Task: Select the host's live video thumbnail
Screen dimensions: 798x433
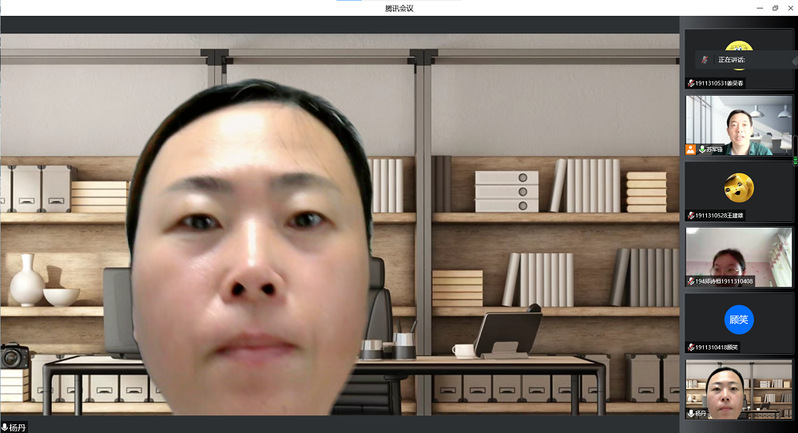Action: (x=738, y=124)
